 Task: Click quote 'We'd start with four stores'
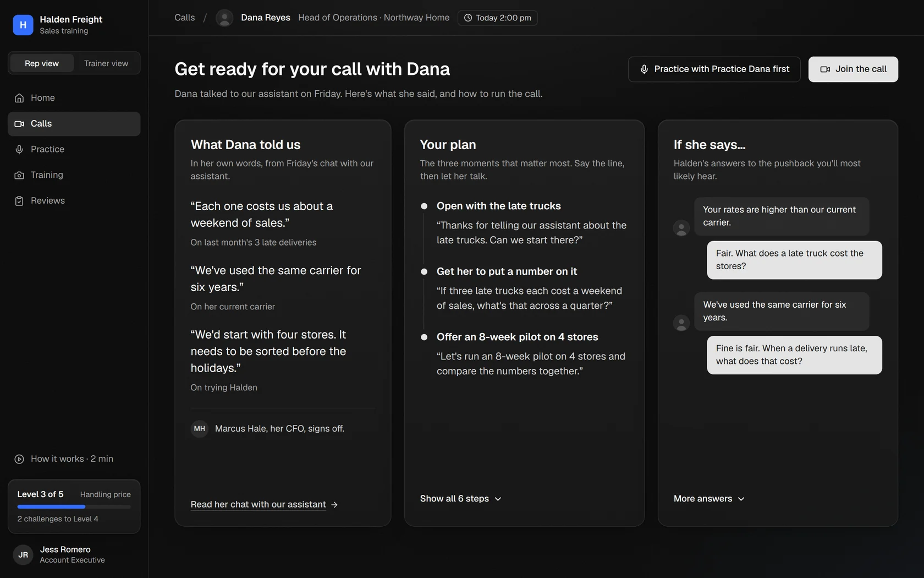pyautogui.click(x=268, y=351)
